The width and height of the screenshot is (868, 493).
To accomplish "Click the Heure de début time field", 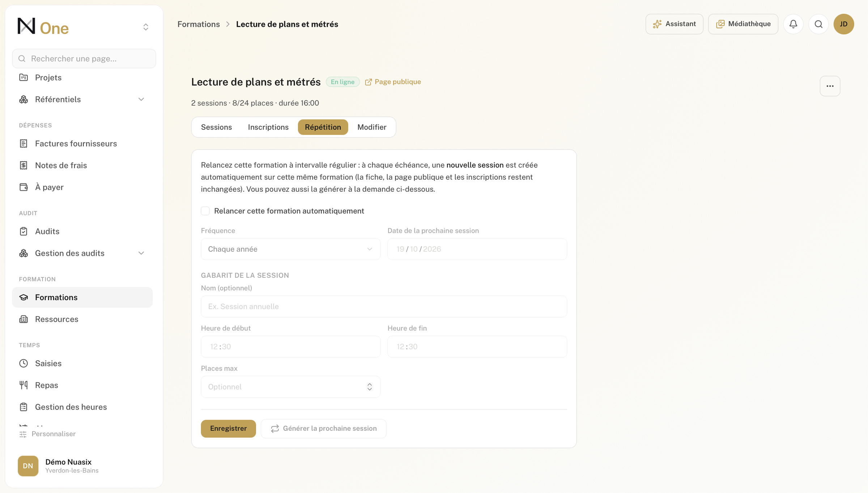I will 290,347.
